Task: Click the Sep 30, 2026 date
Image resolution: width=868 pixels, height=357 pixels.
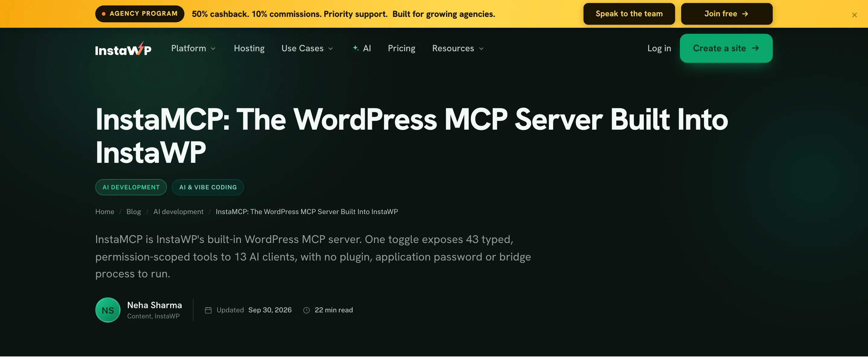Action: [x=270, y=310]
